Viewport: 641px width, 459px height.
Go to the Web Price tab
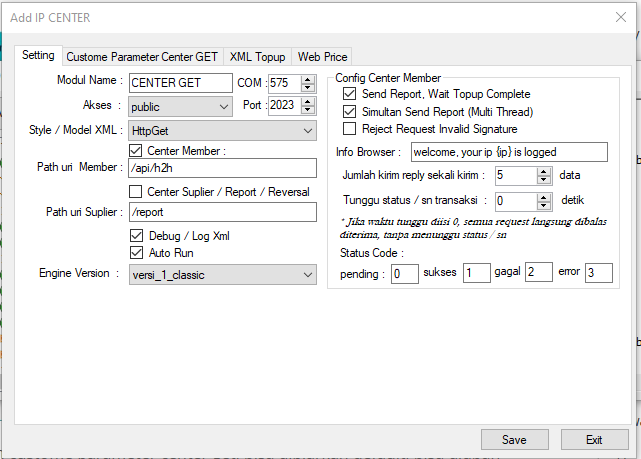(x=322, y=57)
